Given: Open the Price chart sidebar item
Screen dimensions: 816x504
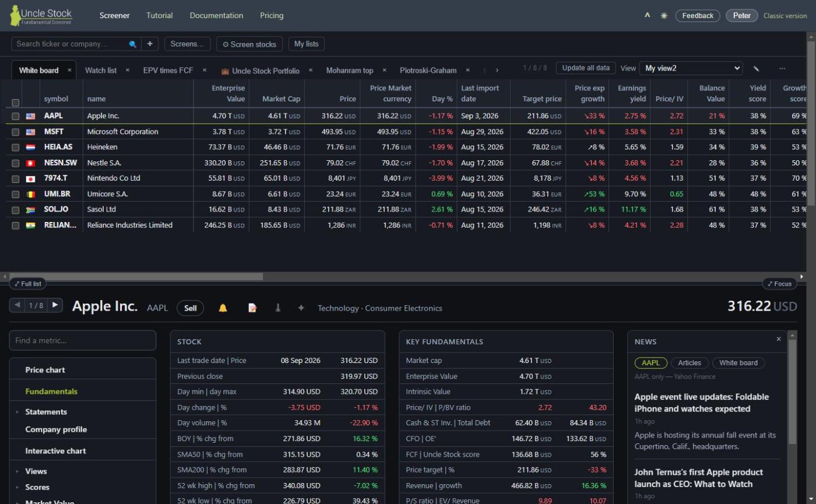Looking at the screenshot, I should (x=45, y=370).
